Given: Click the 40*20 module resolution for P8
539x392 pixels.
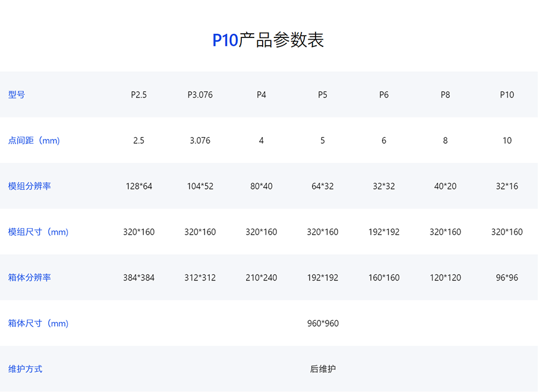Looking at the screenshot, I should 445,186.
